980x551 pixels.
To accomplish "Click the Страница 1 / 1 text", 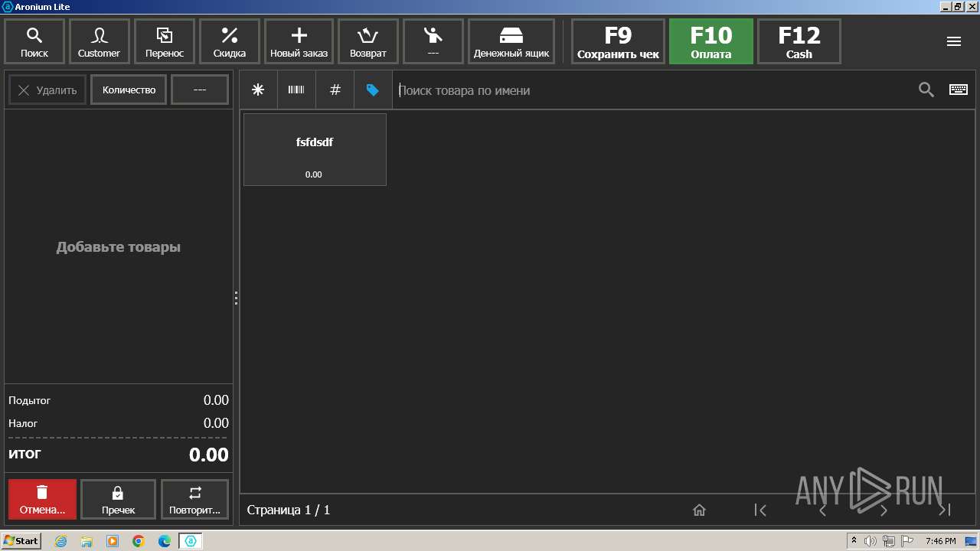I will coord(289,510).
